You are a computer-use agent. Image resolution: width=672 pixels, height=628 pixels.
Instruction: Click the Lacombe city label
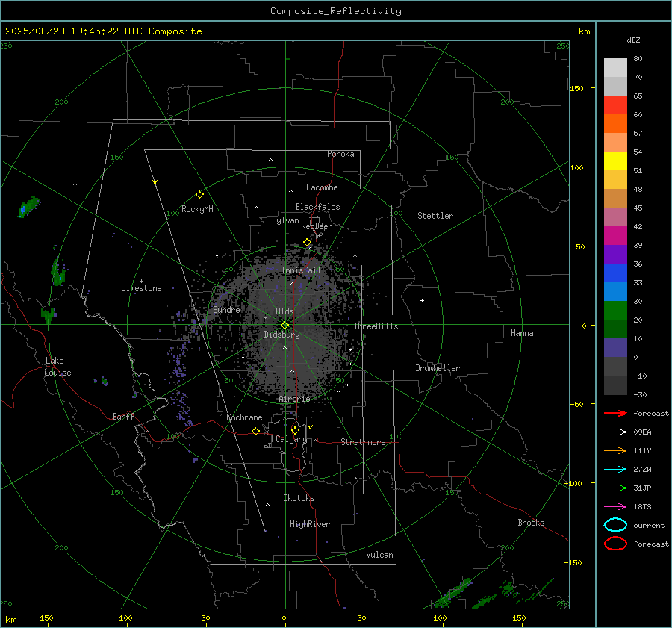[x=322, y=187]
